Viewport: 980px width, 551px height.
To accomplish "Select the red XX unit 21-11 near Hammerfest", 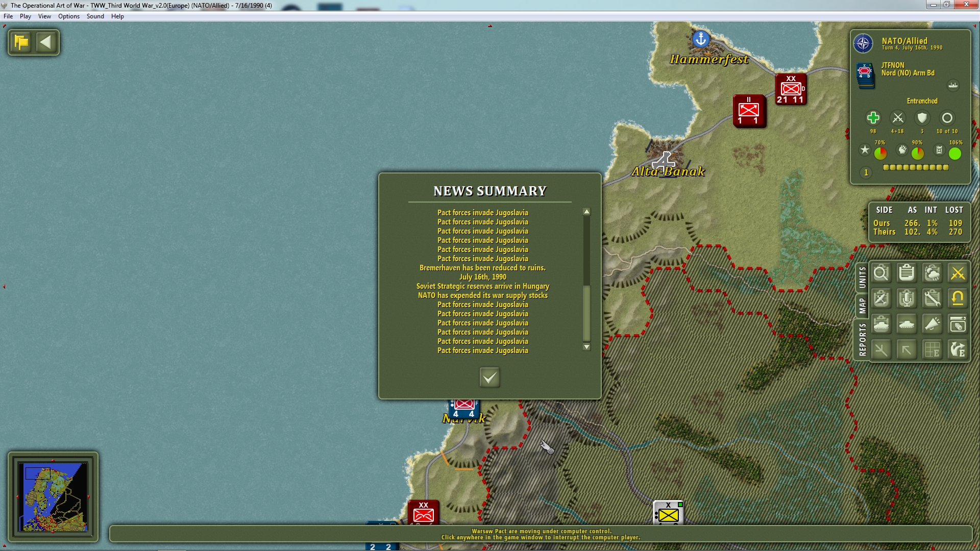I will point(791,89).
